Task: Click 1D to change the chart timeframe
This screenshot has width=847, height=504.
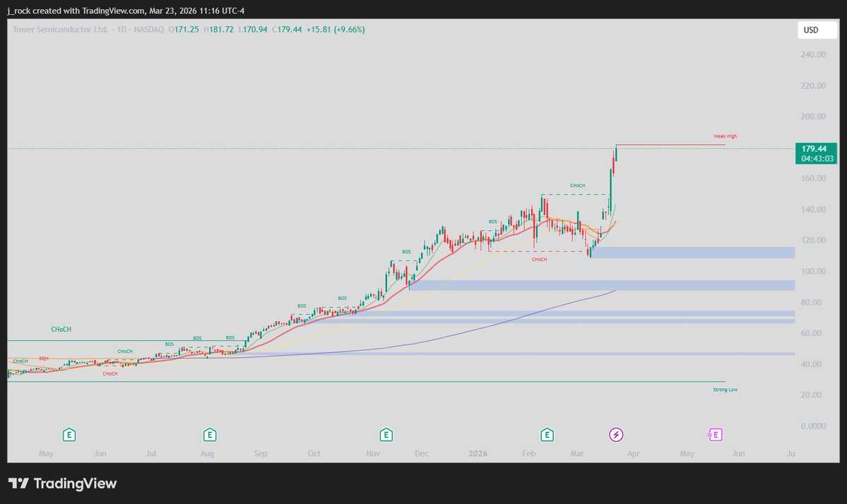Action: (x=122, y=30)
